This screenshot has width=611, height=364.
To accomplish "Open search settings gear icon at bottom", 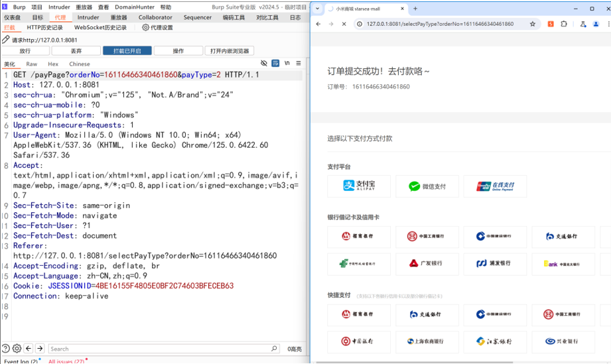I will click(17, 349).
